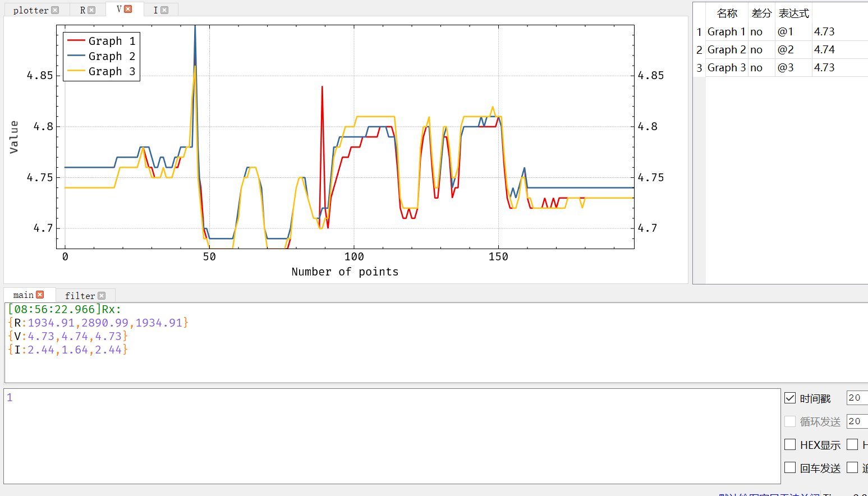The width and height of the screenshot is (868, 496).
Task: Click the 4.73 value cell in Graph 3 row
Action: pos(840,67)
